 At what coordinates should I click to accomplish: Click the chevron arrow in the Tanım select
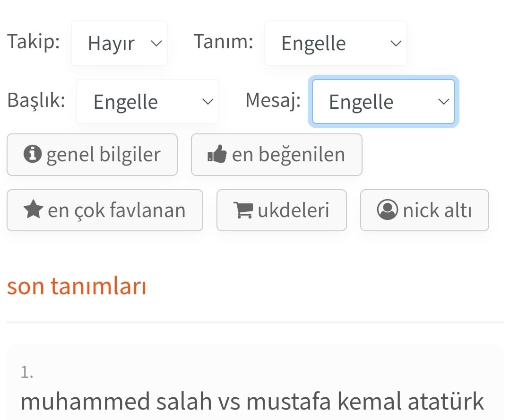click(396, 44)
